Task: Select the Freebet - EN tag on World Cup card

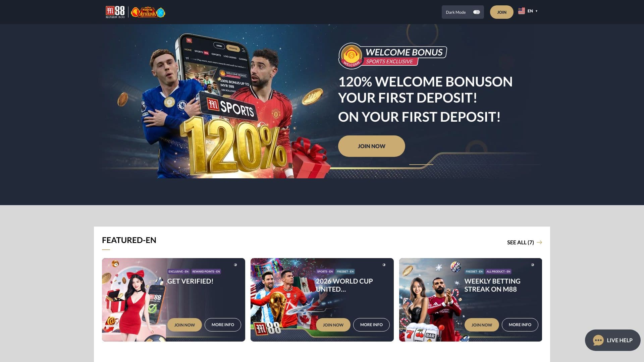Action: pos(345,271)
